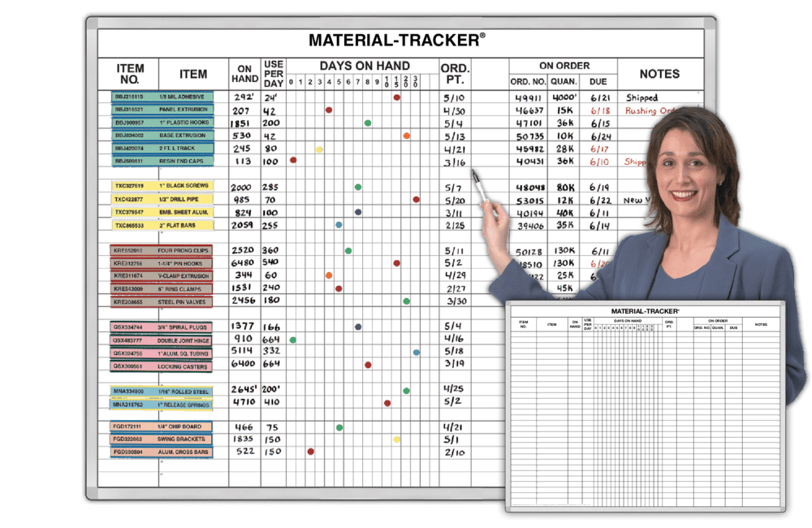Click the dark magnet in Emb. Sheet Alum. row
812x528 pixels.
tap(358, 212)
